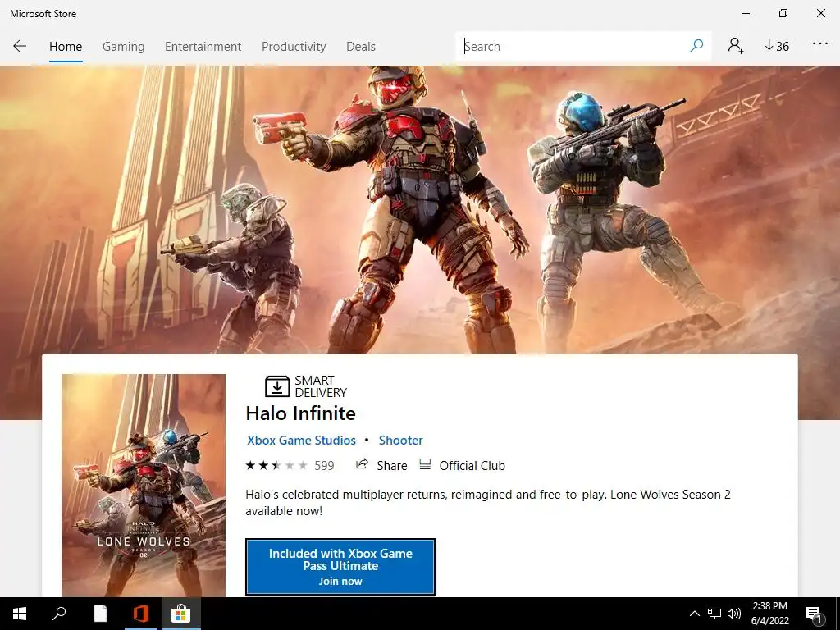Open the Entertainment tab
Viewport: 840px width, 630px height.
(203, 47)
